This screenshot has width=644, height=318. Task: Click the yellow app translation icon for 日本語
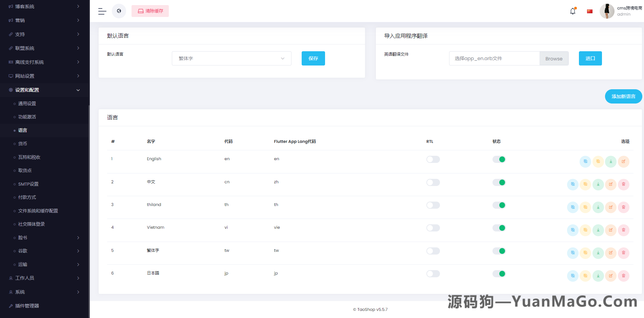585,276
